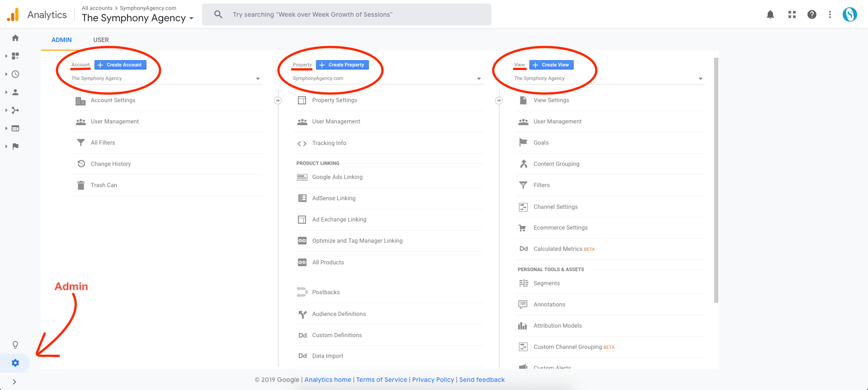Click the Attribution Models chart icon
This screenshot has height=390, width=868.
[523, 326]
